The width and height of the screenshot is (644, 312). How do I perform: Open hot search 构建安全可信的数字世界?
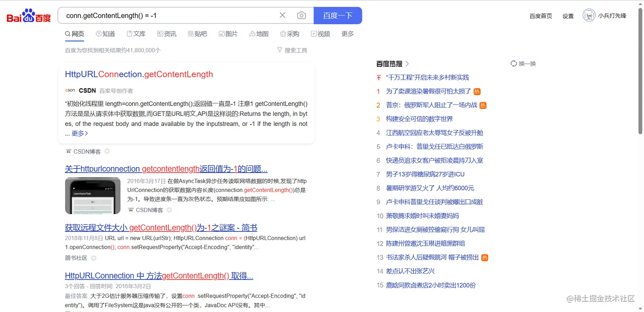point(419,119)
